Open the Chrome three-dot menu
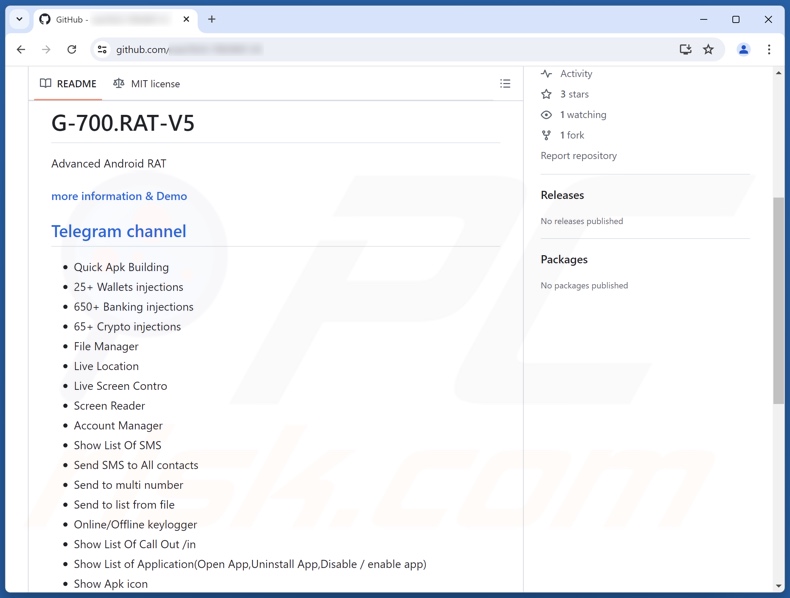 [x=769, y=49]
